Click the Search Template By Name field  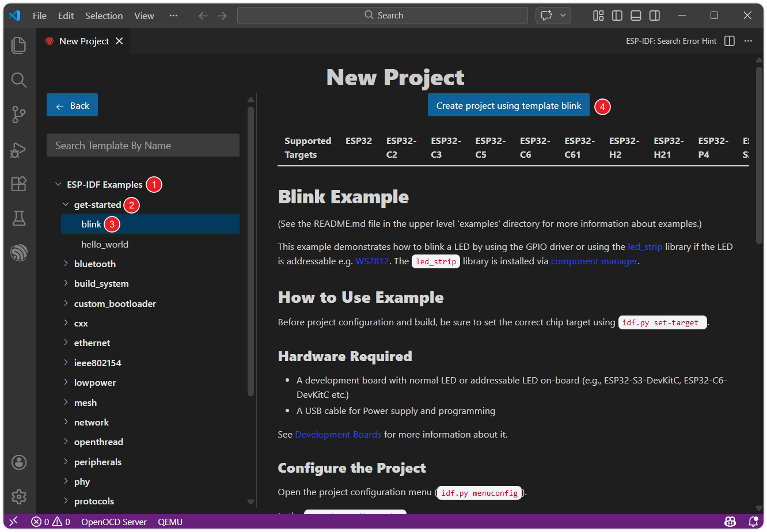(143, 145)
